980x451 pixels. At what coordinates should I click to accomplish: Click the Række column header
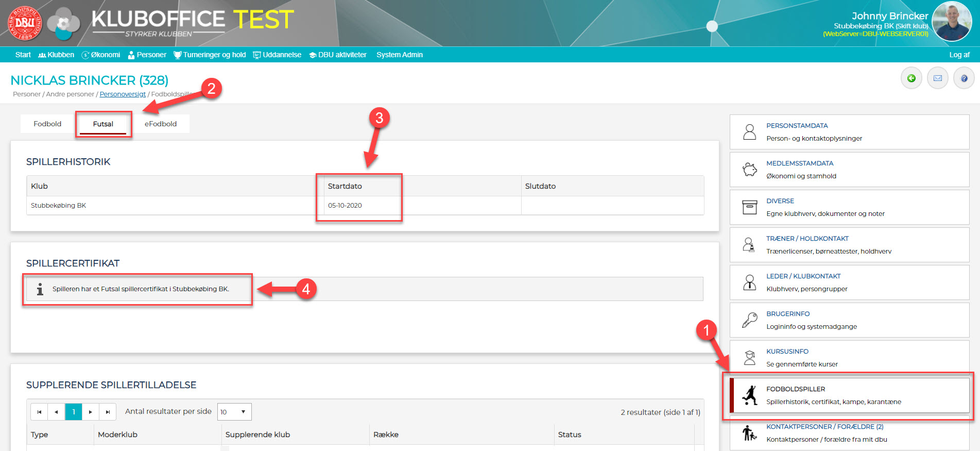pyautogui.click(x=462, y=435)
